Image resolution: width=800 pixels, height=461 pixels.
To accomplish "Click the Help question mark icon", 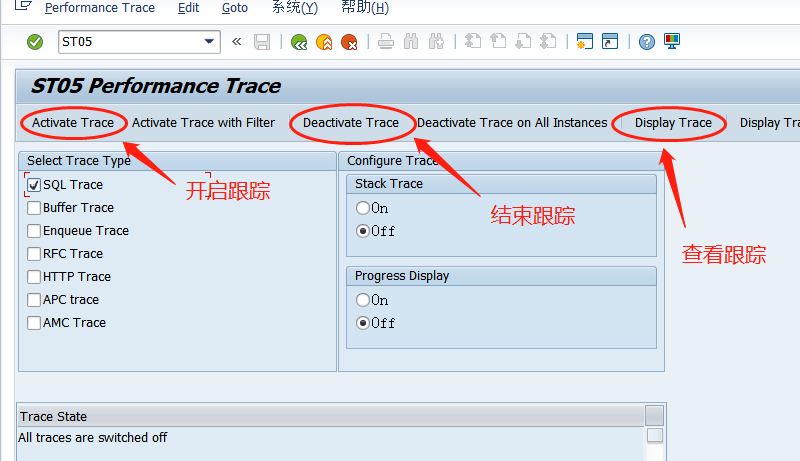I will 646,42.
